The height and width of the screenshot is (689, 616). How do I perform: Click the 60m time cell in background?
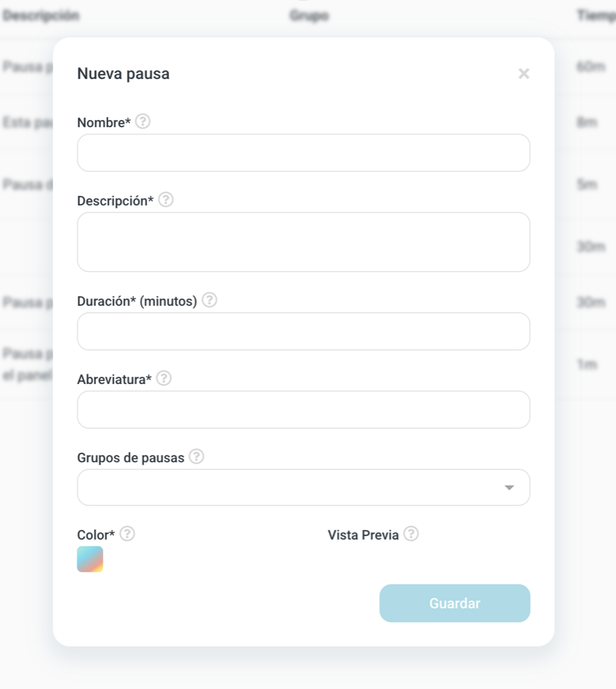591,67
